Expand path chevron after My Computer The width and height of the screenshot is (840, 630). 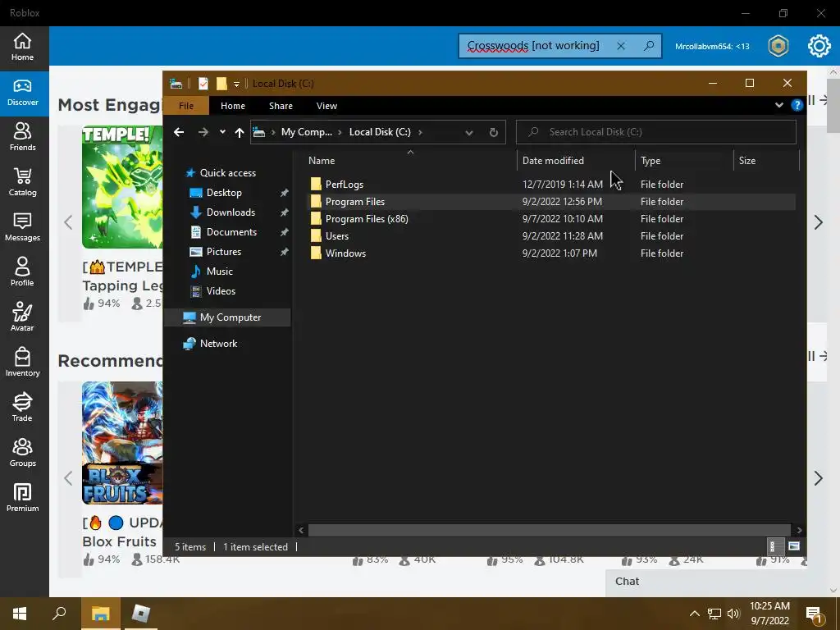[340, 132]
